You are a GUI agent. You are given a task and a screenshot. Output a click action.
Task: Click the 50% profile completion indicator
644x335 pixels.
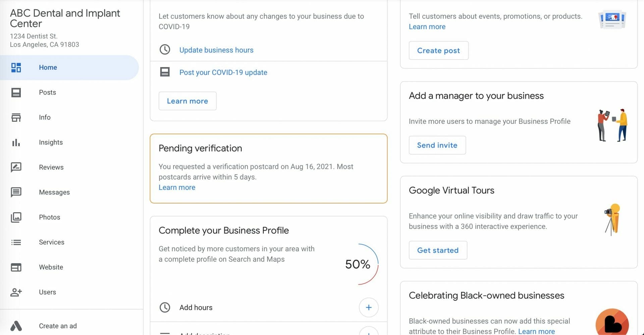(x=358, y=264)
